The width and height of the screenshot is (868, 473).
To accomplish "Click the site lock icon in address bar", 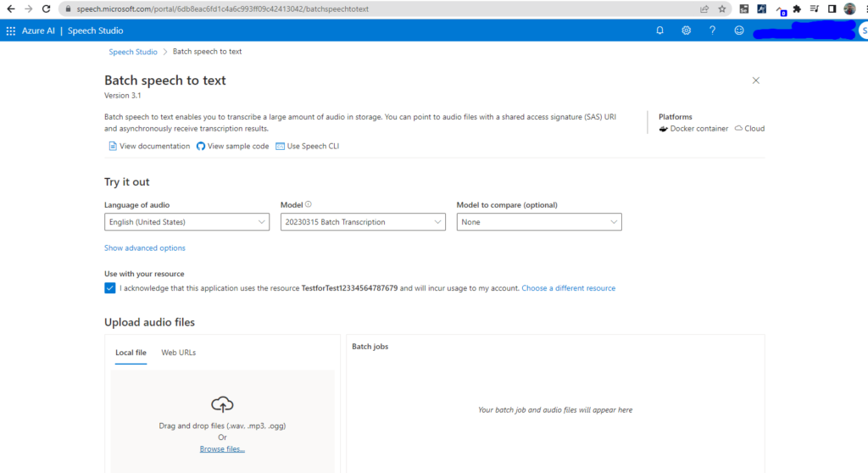I will point(68,8).
